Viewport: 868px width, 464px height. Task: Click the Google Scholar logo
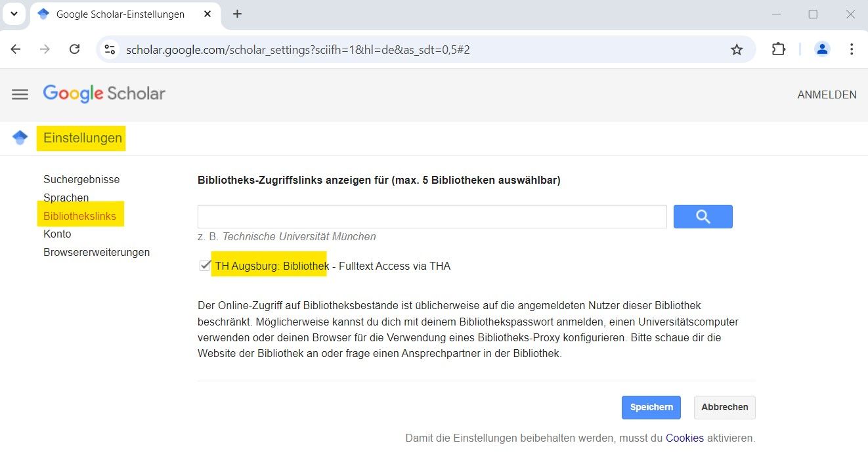[x=104, y=94]
